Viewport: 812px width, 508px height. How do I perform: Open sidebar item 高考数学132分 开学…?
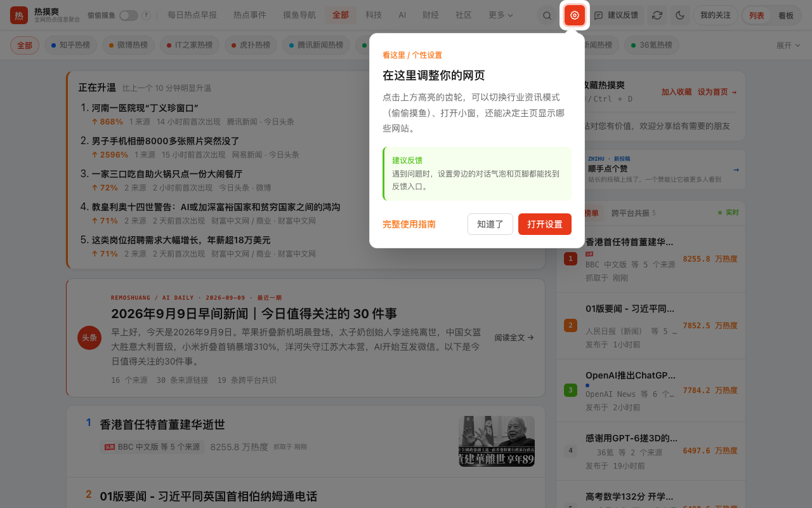629,496
